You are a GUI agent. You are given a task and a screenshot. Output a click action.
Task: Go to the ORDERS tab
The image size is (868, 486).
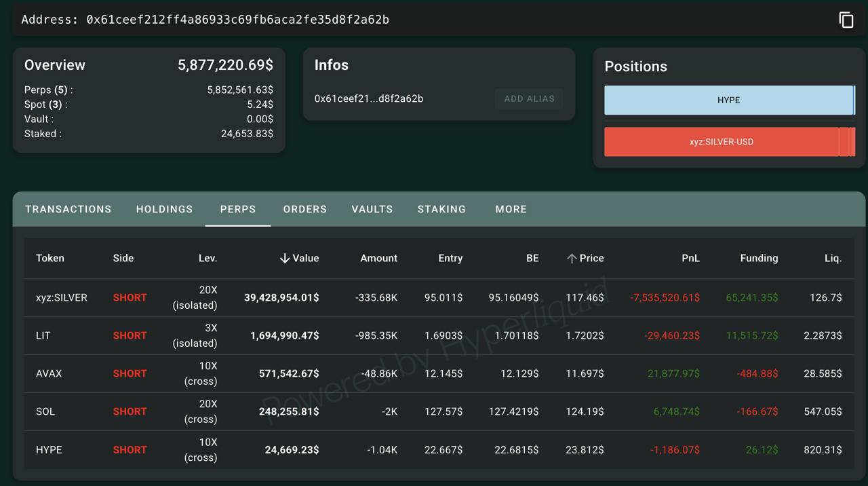[x=305, y=209]
